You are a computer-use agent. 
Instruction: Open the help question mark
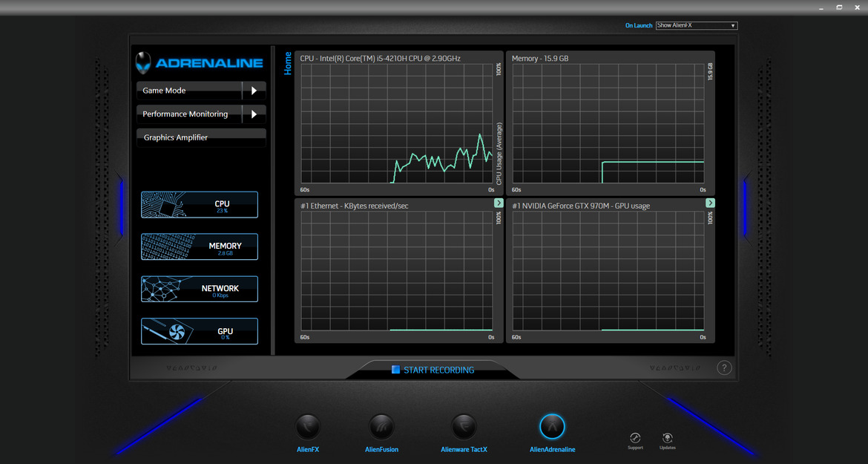click(724, 367)
